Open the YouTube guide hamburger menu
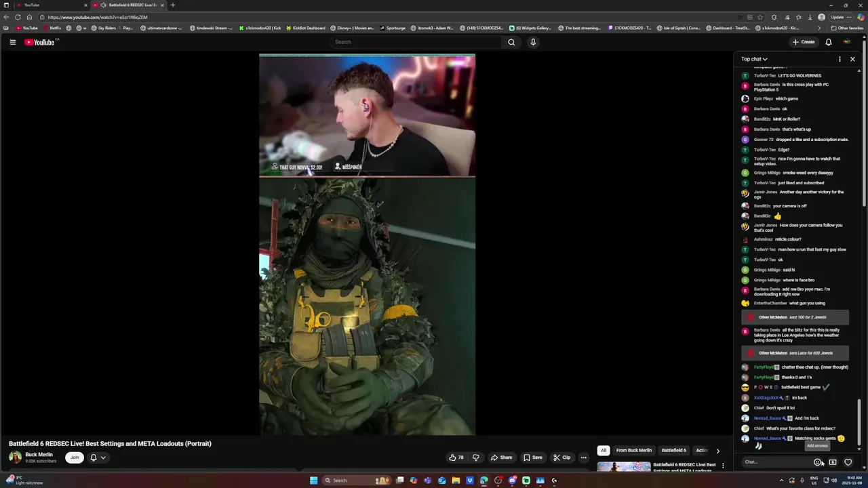 click(12, 42)
